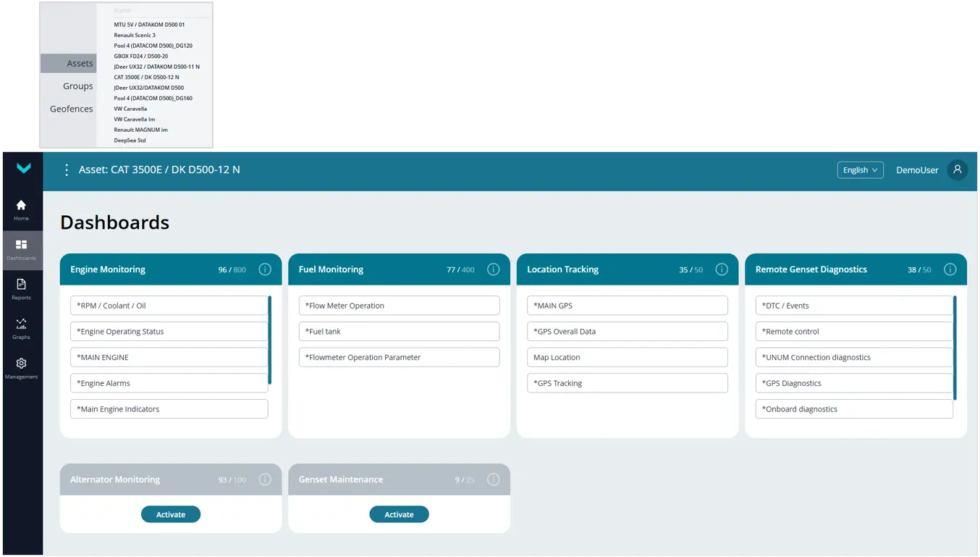
Task: Open the Home page from sidebar
Action: click(x=21, y=209)
